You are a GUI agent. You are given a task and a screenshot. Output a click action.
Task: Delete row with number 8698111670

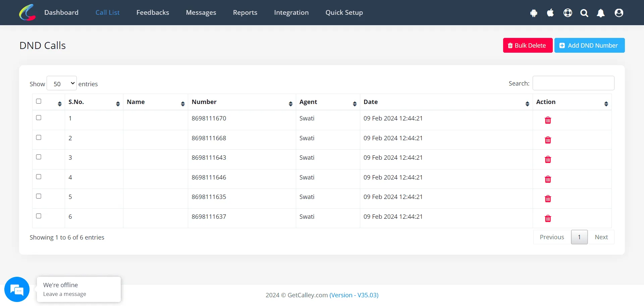[x=548, y=120]
